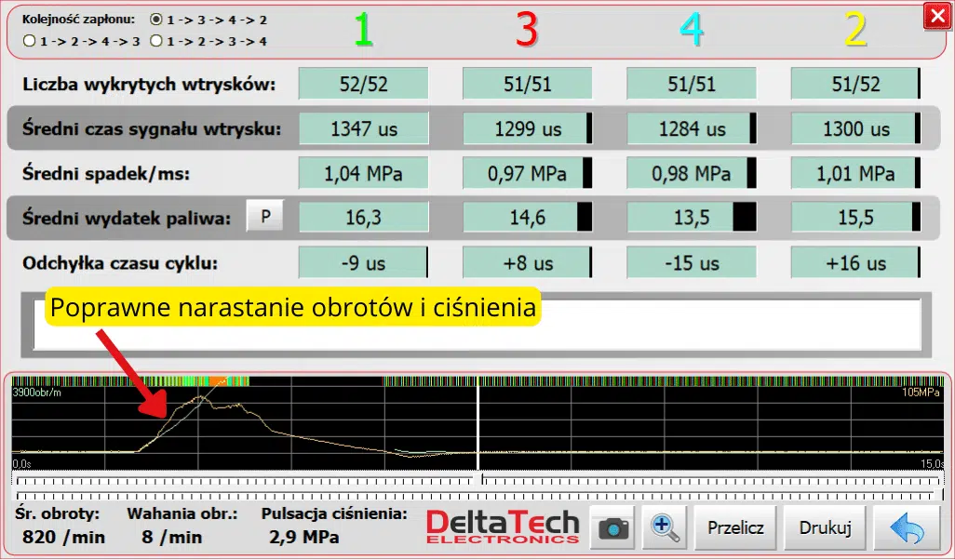955x560 pixels.
Task: Click the 52/52 detected injections field
Action: (x=362, y=83)
